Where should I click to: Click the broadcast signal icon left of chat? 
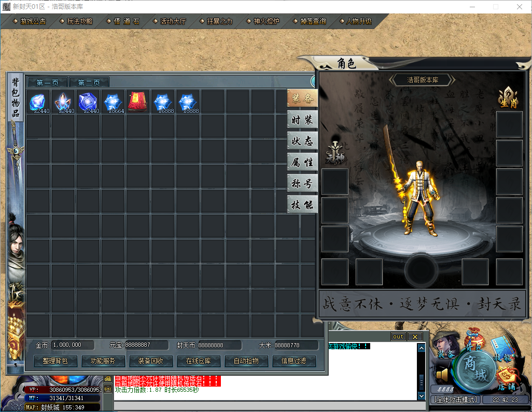click(108, 389)
